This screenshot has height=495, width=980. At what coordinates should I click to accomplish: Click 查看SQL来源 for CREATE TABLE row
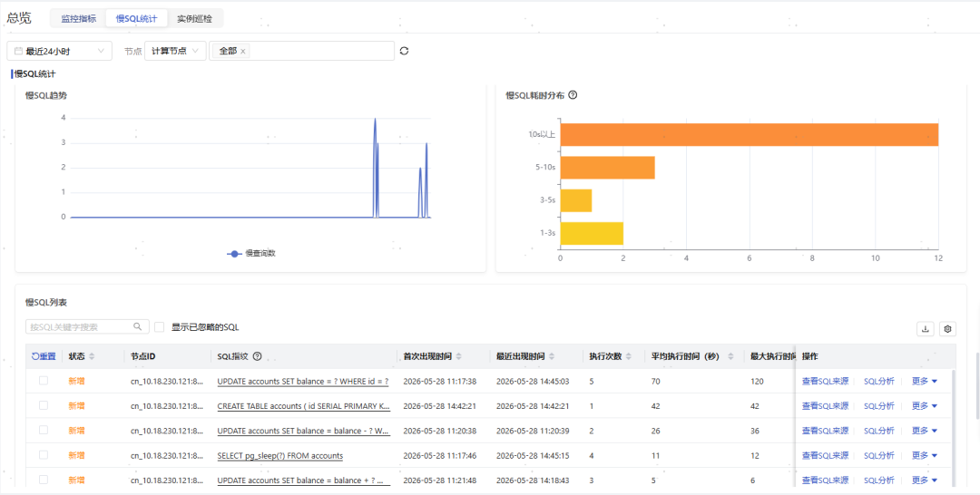click(x=825, y=406)
